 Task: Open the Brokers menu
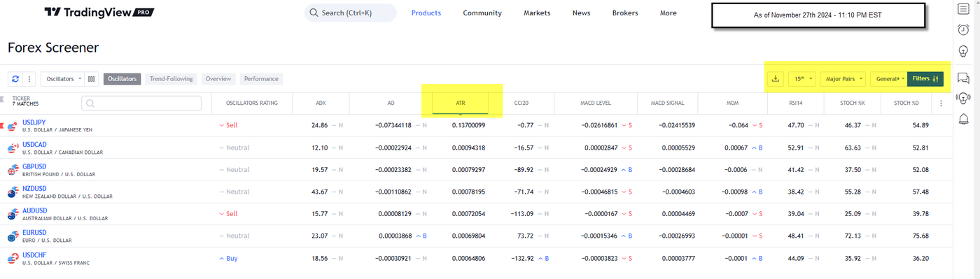(625, 13)
